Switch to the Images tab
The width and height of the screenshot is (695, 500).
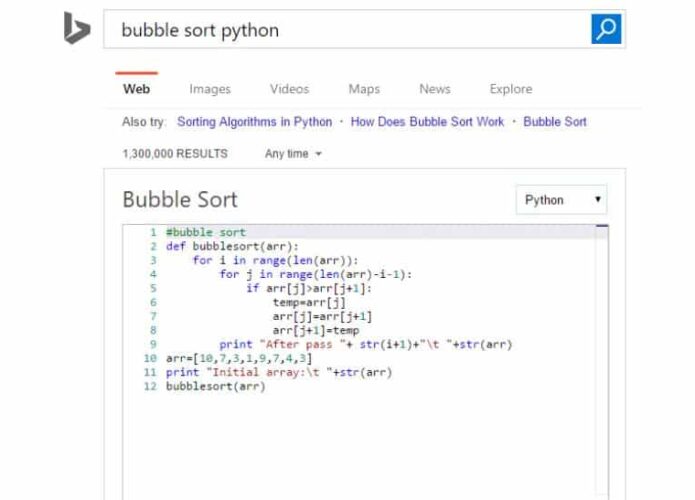point(210,89)
